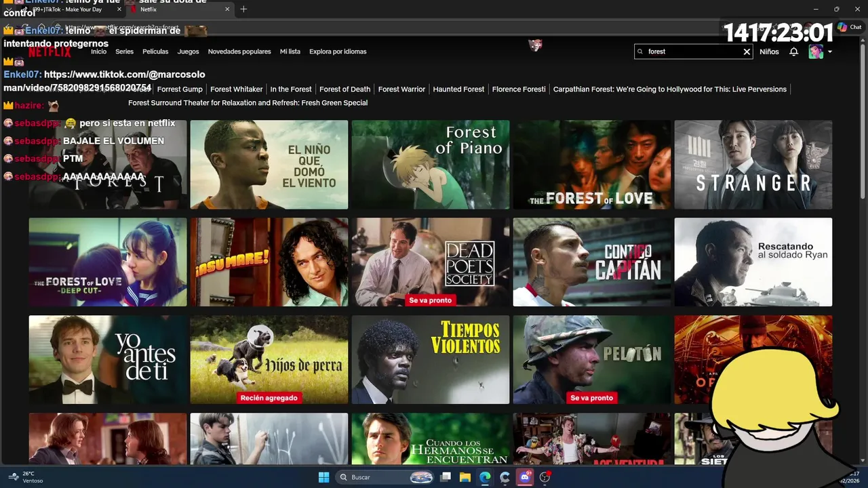Open the Forest of Piano title
This screenshot has width=868, height=488.
431,165
